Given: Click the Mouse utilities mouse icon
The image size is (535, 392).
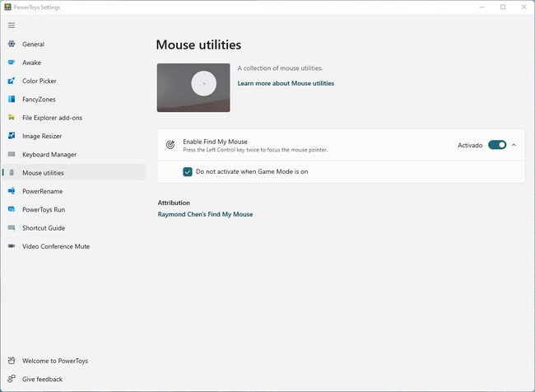Looking at the screenshot, I should click(12, 172).
